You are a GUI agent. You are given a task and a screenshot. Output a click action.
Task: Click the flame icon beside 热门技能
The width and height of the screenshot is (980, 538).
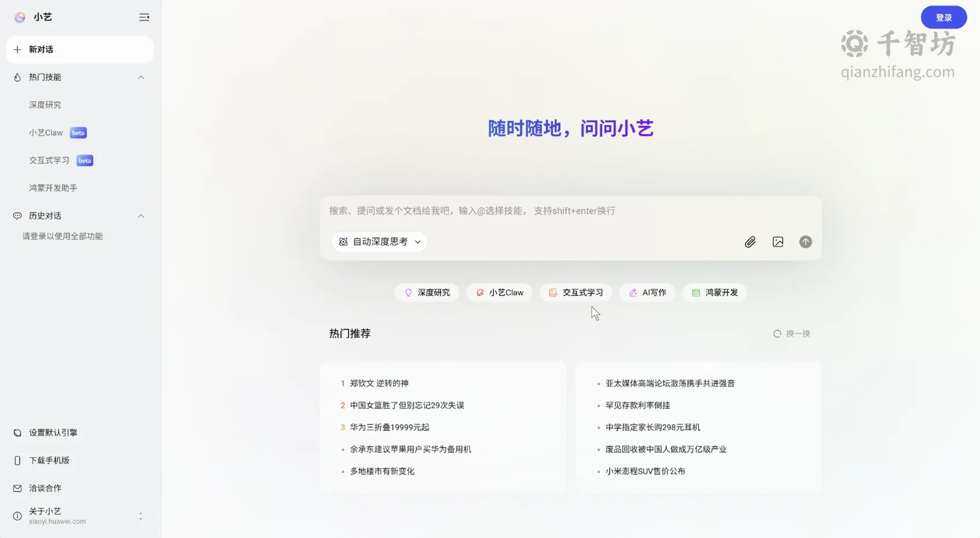[x=17, y=78]
